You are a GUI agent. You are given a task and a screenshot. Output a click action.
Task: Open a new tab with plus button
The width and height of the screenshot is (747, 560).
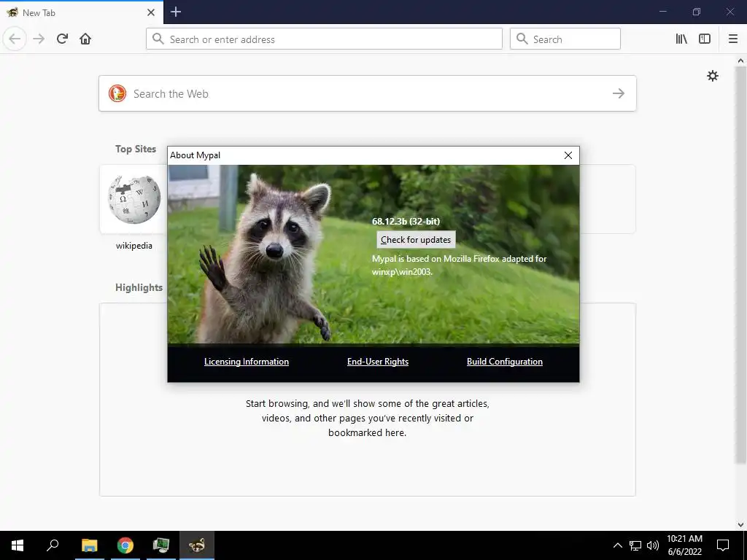click(x=176, y=12)
